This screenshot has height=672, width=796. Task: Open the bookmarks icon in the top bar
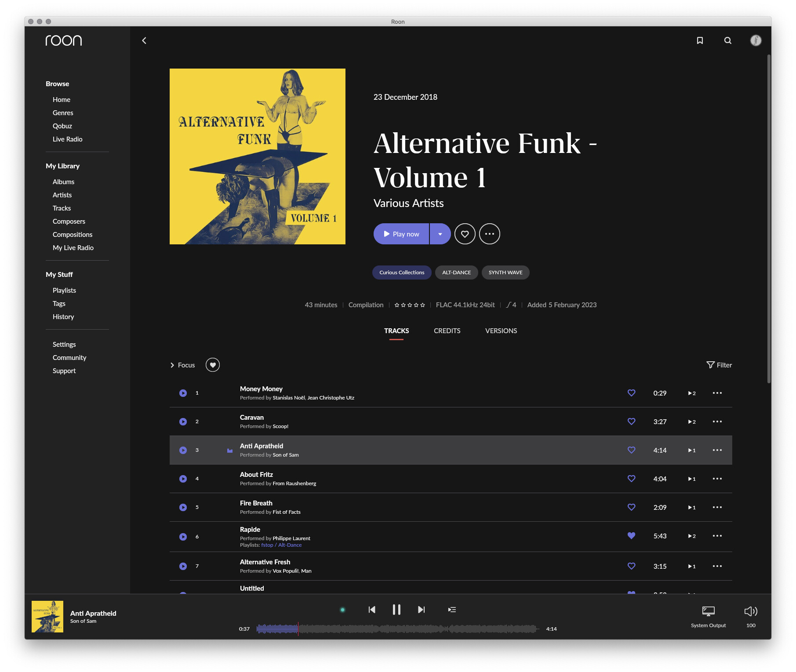[700, 40]
